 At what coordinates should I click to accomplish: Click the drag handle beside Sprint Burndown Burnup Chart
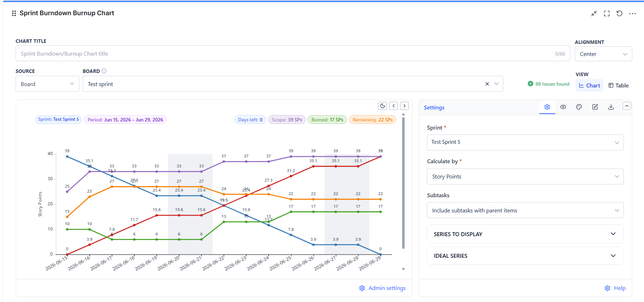pyautogui.click(x=14, y=13)
